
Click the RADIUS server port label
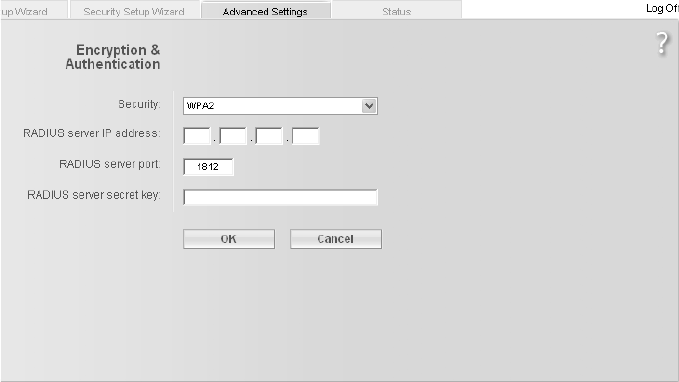[x=110, y=165]
